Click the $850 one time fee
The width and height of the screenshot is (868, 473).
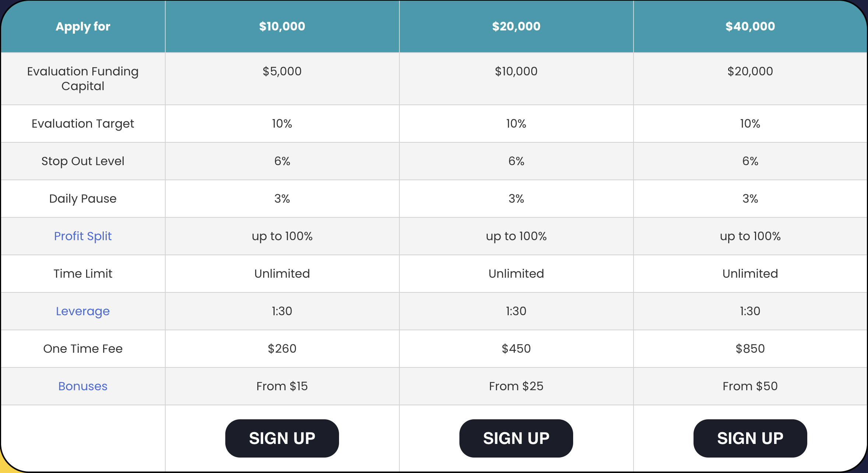[750, 349]
